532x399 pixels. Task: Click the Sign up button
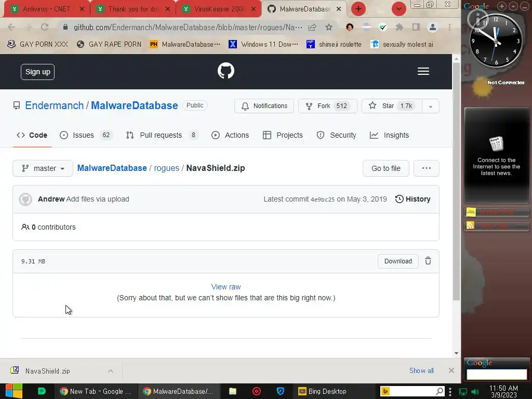pyautogui.click(x=37, y=72)
